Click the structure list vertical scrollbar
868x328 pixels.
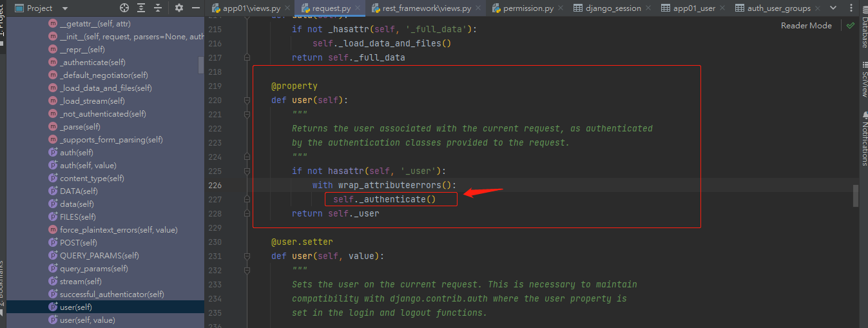[x=201, y=64]
